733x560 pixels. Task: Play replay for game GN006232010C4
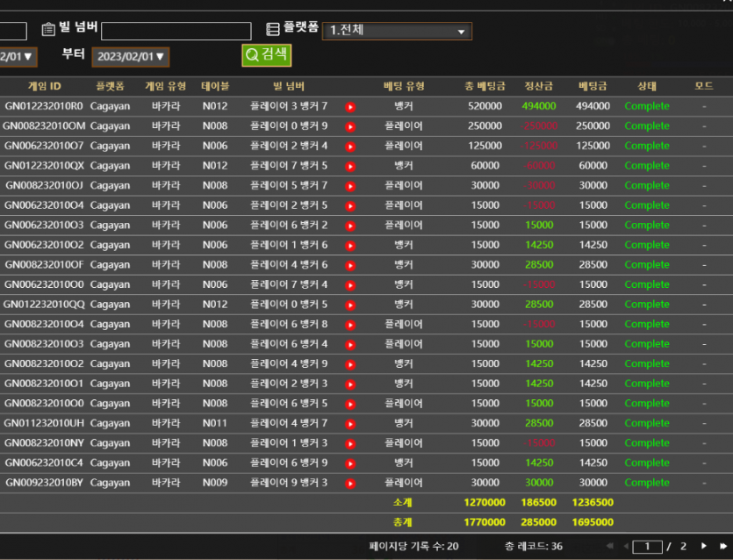coord(350,463)
